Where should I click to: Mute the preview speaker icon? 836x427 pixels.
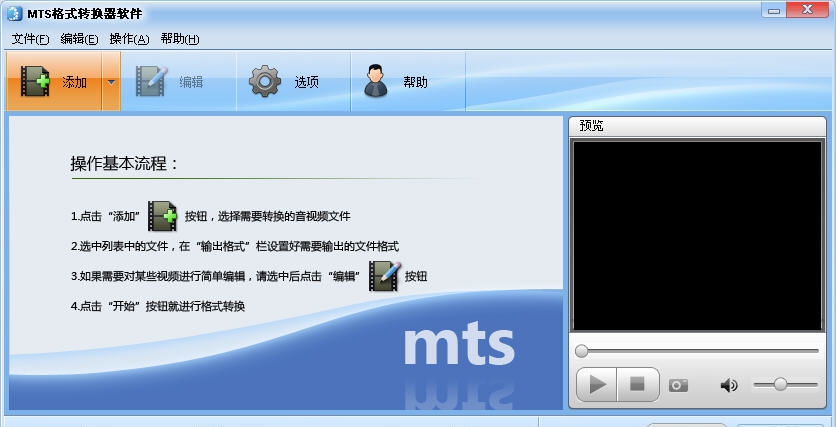click(729, 385)
